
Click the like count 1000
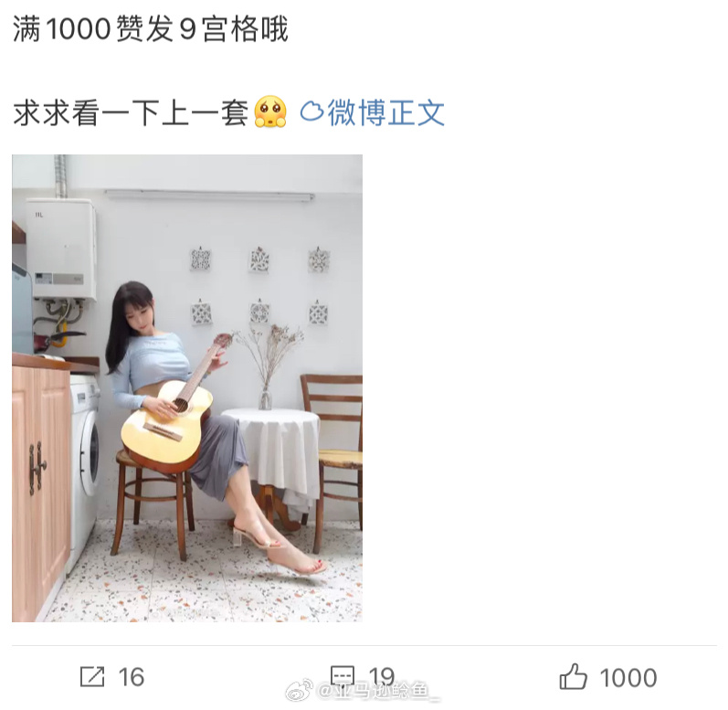(628, 677)
